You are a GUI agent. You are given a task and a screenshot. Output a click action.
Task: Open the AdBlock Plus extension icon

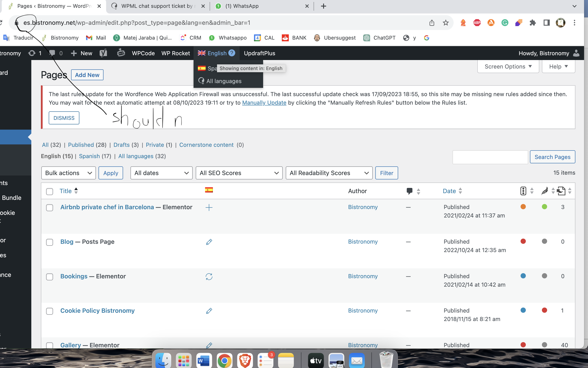tap(477, 23)
